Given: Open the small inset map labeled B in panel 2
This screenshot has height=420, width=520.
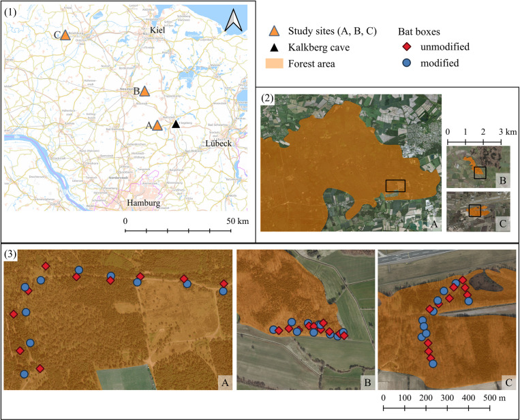Looking at the screenshot, I should [478, 167].
